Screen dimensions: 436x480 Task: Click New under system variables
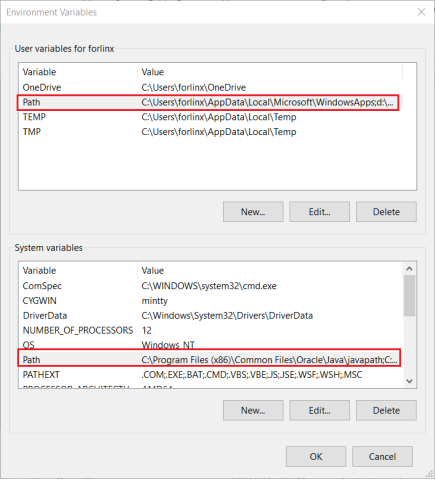click(253, 410)
